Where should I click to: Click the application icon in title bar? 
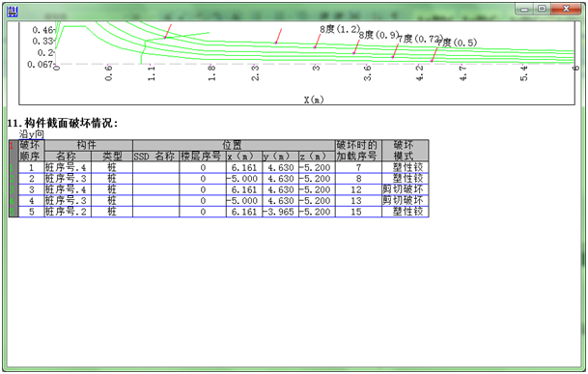pos(12,12)
